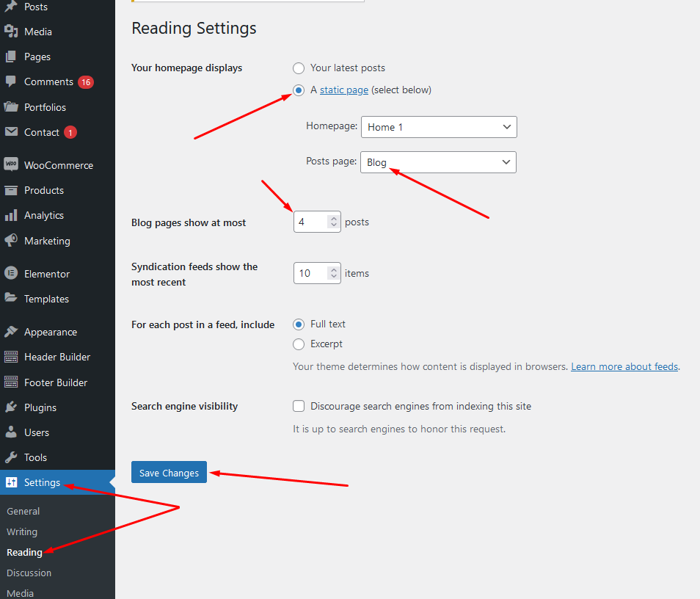Click the Footer Builder icon

[x=11, y=382]
